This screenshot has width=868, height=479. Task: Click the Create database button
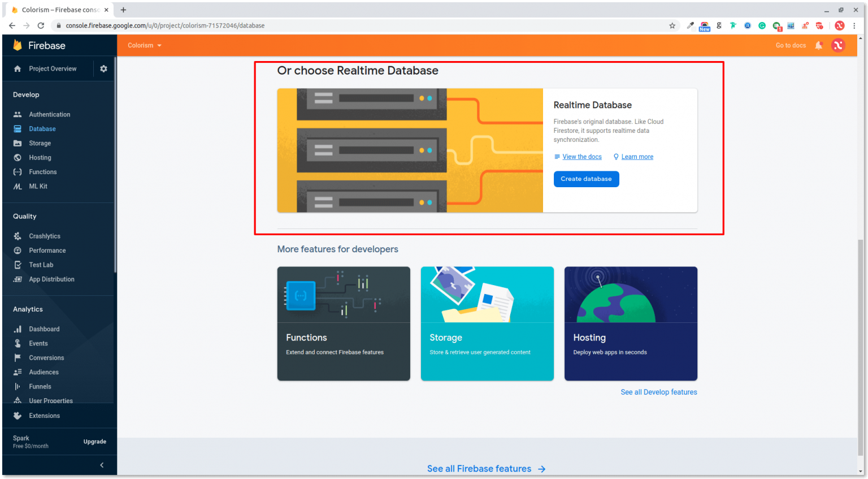(x=586, y=179)
